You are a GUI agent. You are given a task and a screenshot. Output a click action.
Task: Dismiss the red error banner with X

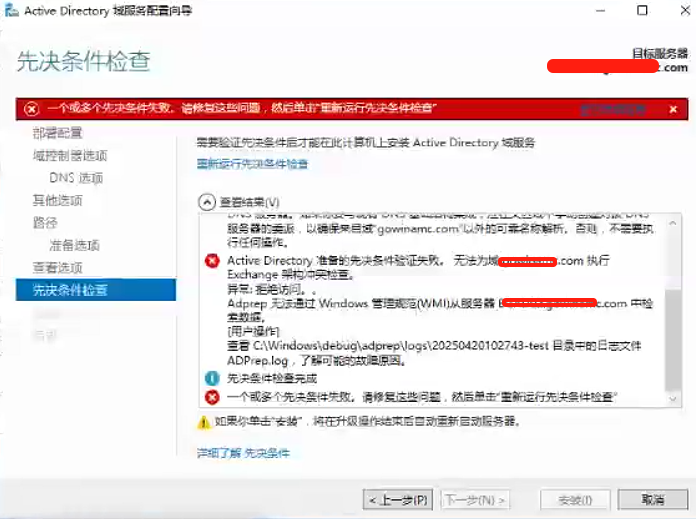[x=673, y=109]
